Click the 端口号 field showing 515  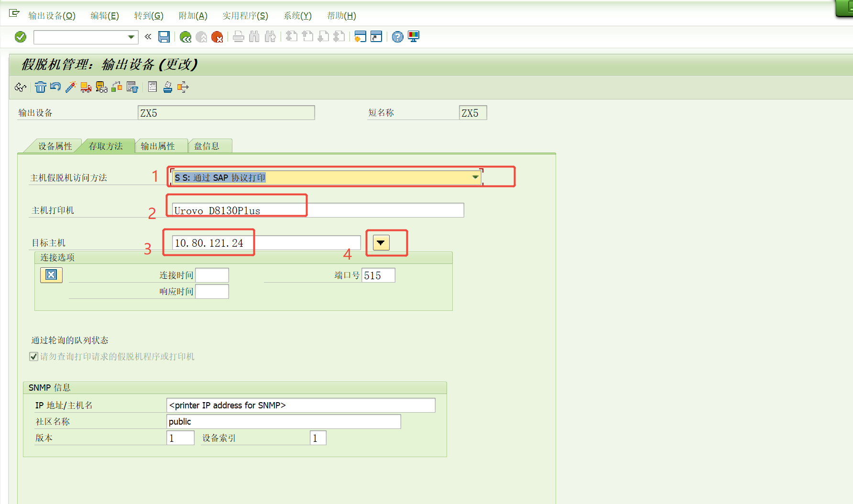[x=378, y=275]
